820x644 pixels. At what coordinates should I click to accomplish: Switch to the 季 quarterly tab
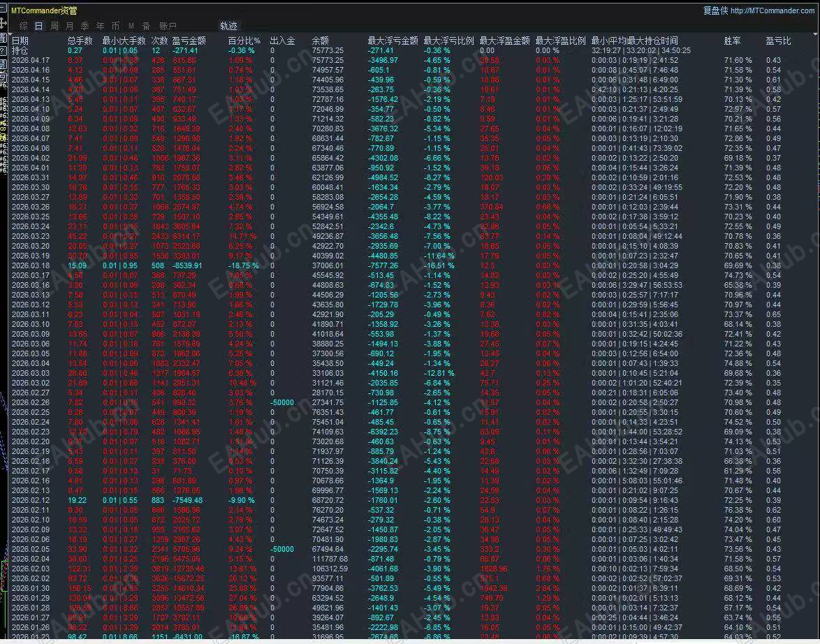coord(85,26)
